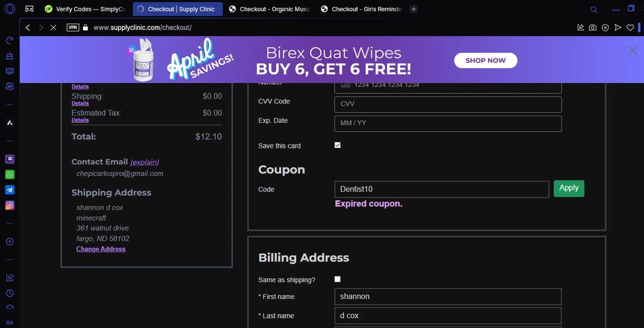Open the Opera main menu logo

(10, 9)
